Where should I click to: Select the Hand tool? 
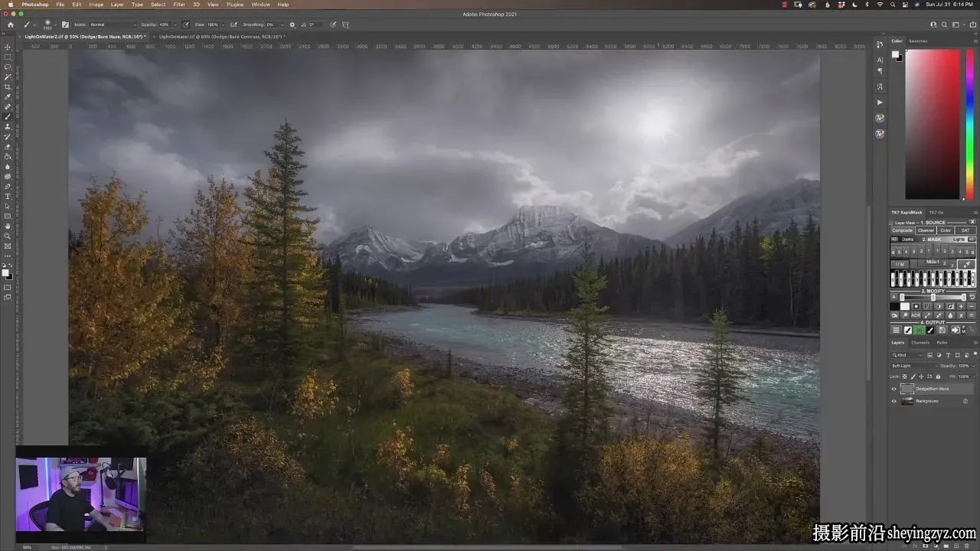click(x=8, y=227)
